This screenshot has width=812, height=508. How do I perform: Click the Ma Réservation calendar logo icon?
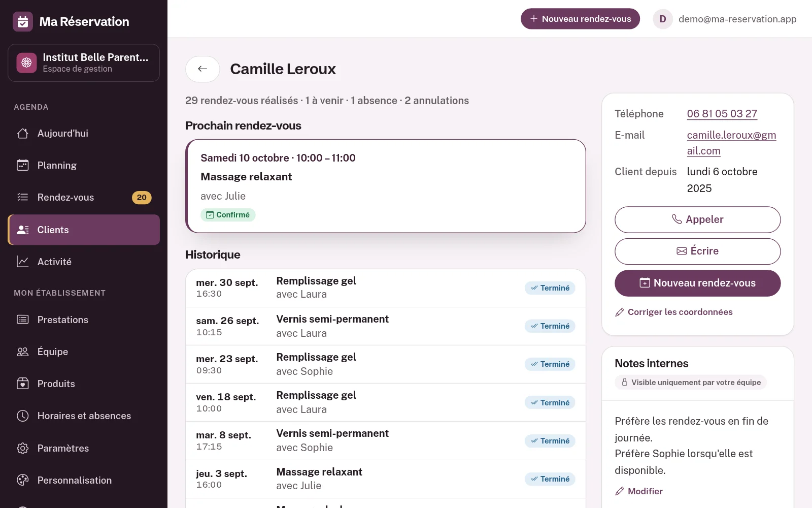23,22
